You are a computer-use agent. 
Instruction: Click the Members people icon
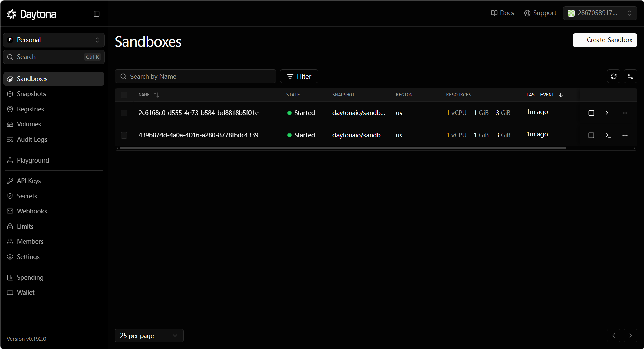pos(10,241)
